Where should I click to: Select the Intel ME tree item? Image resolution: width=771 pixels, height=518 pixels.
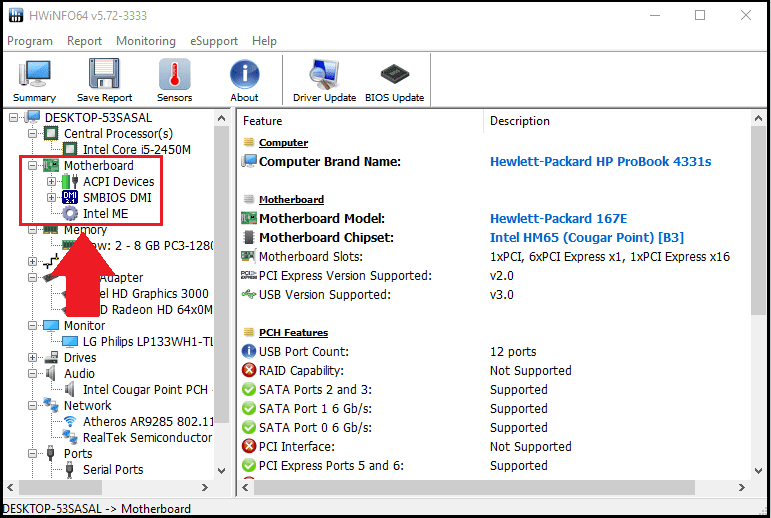106,213
